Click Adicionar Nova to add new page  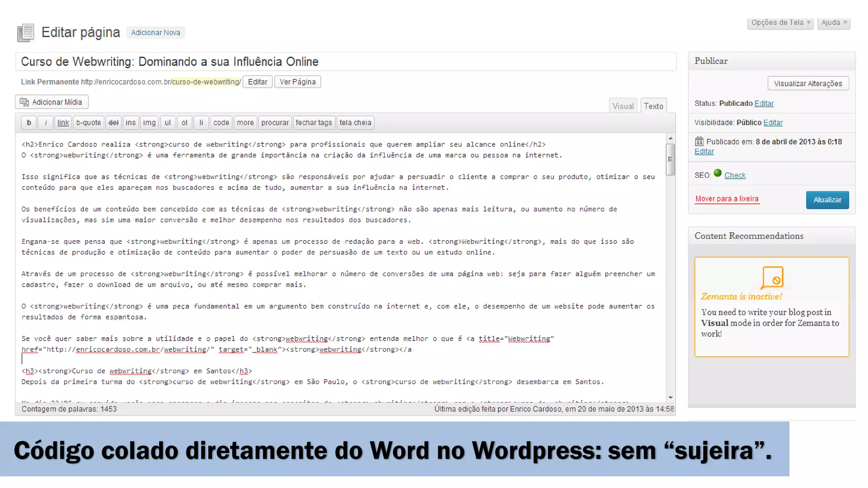156,33
